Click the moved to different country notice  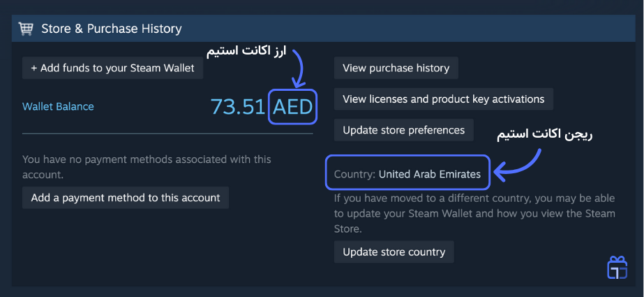(474, 212)
